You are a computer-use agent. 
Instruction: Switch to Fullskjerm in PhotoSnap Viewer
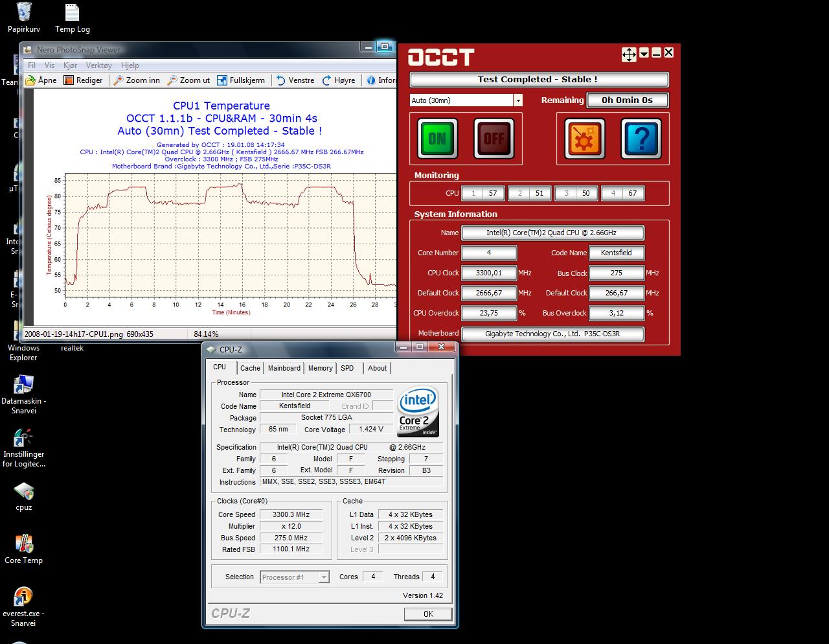point(241,80)
